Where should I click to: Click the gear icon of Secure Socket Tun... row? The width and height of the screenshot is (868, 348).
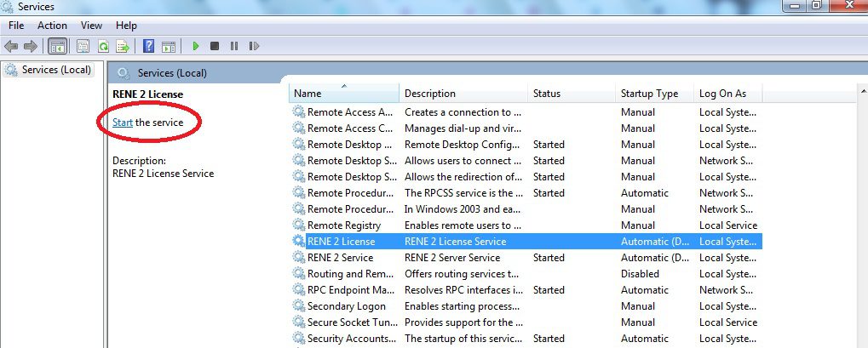[299, 322]
